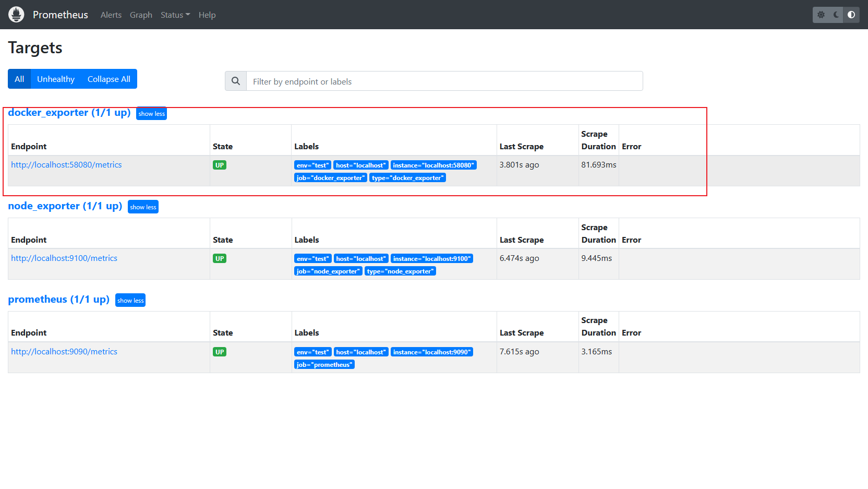Screen dimensions: 868x489
Task: Click env="test" label in docker_exporter row
Action: pyautogui.click(x=313, y=165)
